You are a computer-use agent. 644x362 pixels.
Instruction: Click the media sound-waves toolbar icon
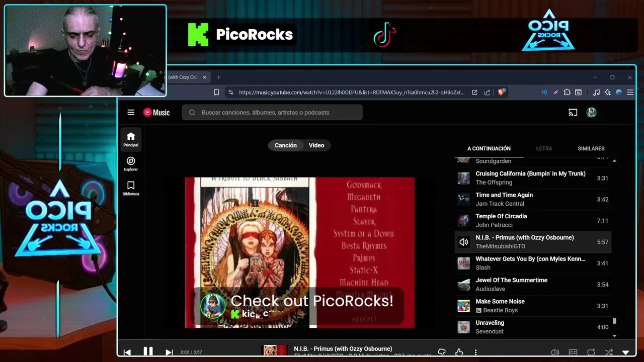click(544, 93)
